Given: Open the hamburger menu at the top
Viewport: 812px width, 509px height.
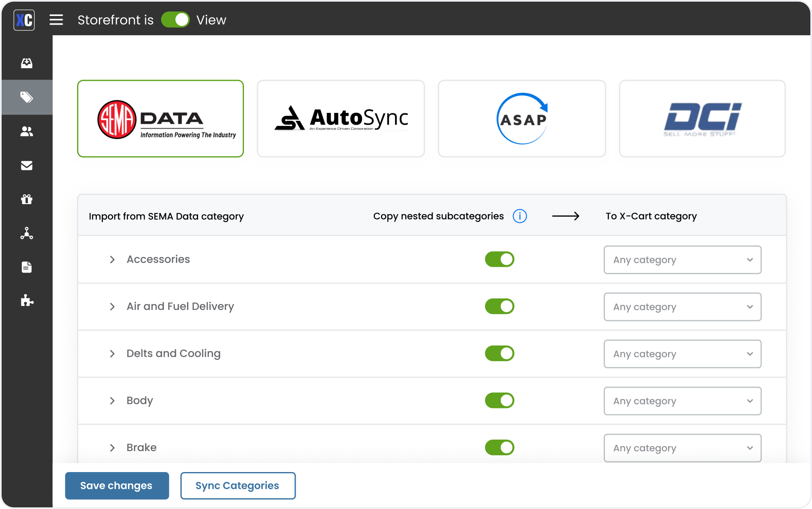Looking at the screenshot, I should click(56, 19).
